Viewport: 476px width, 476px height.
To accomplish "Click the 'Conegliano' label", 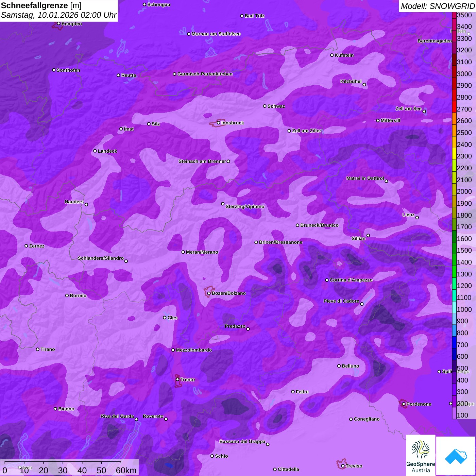I will 367,419.
